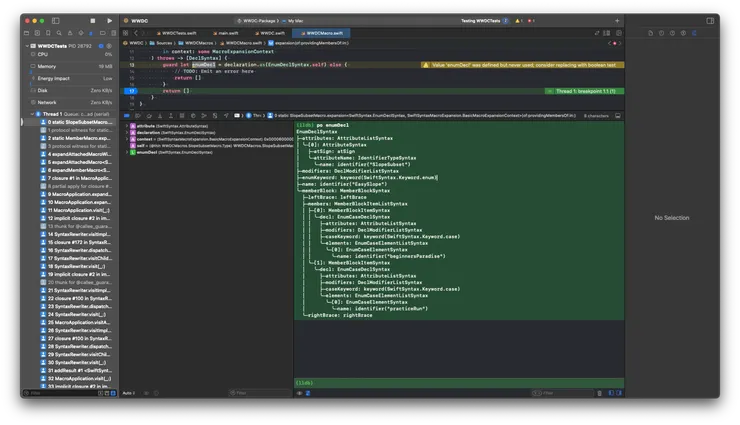
Task: Toggle console pane visibility at bottom right
Action: tap(617, 393)
